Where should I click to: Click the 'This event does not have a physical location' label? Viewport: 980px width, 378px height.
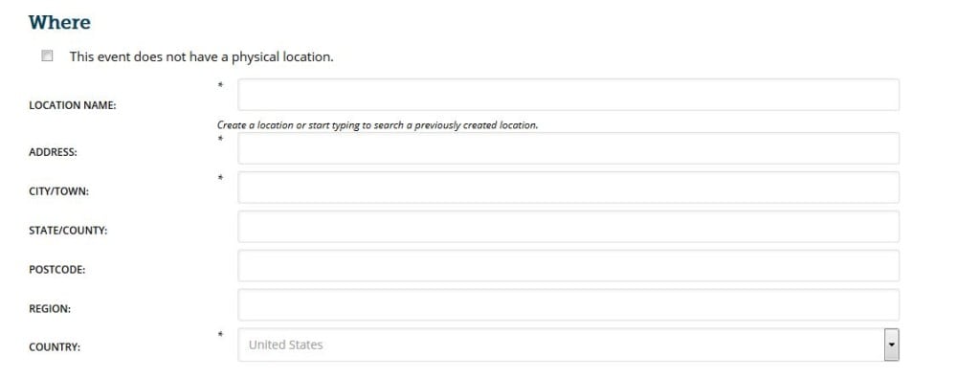tap(201, 56)
